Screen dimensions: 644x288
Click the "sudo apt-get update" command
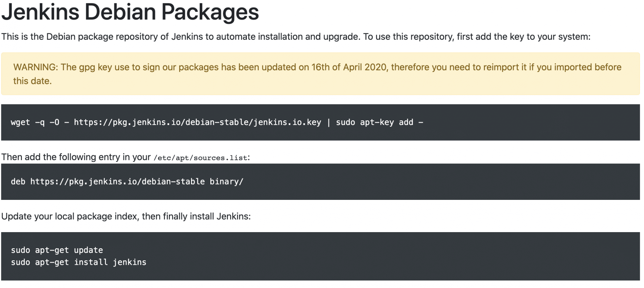tap(57, 250)
